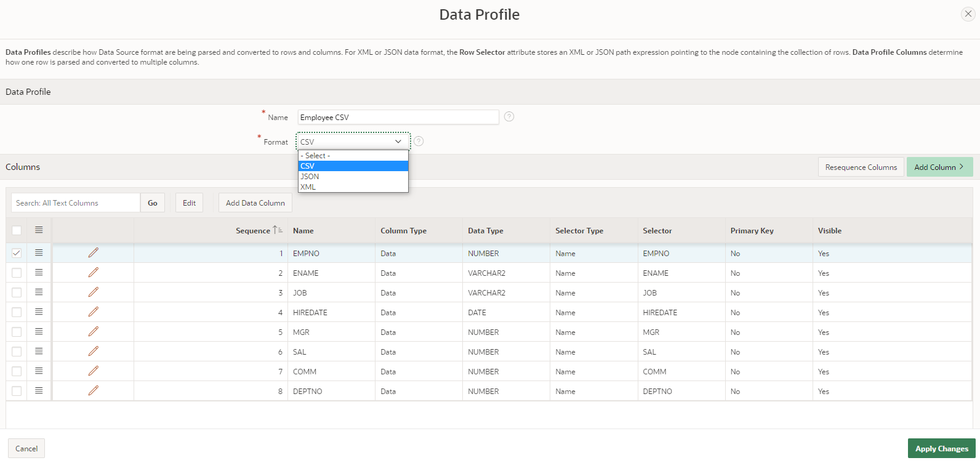Screen dimensions: 980x463
Task: Pick CSV from the Format list
Action: [353, 166]
